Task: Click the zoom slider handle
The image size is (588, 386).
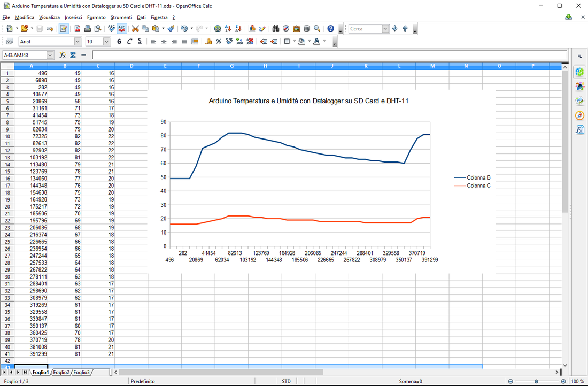Action: (x=536, y=382)
